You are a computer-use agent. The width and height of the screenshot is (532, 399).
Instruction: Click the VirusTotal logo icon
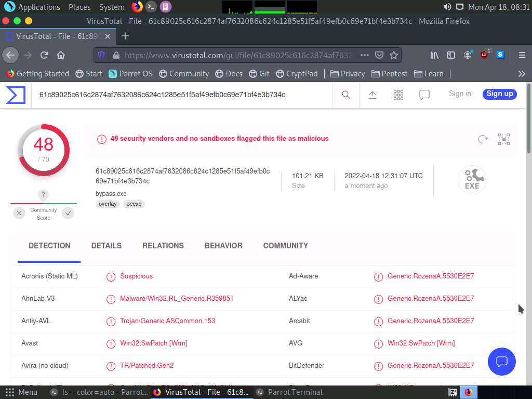(16, 95)
